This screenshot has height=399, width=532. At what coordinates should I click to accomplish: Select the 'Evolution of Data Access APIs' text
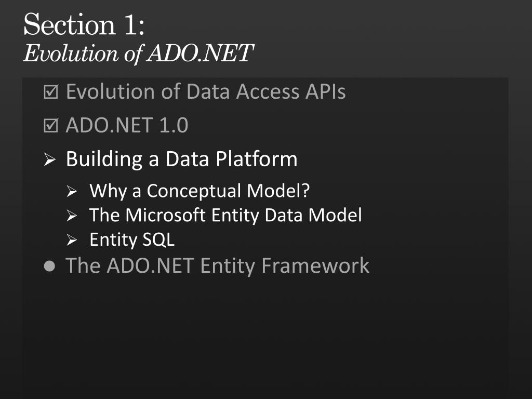click(x=206, y=91)
